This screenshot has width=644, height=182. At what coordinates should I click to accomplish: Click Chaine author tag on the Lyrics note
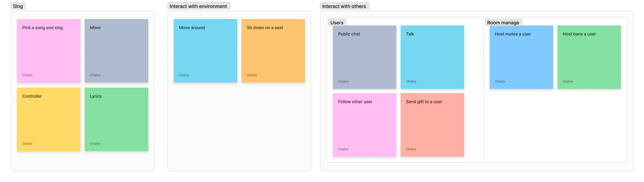click(95, 144)
